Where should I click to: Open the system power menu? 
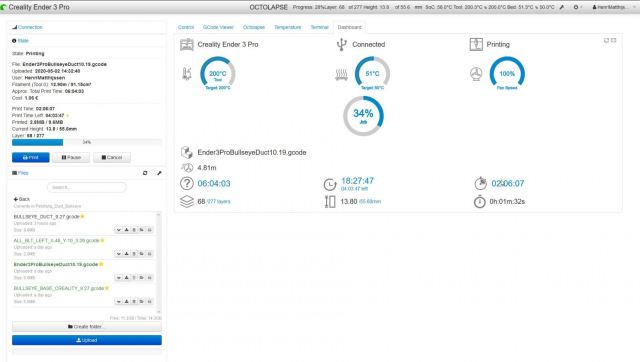(x=577, y=7)
